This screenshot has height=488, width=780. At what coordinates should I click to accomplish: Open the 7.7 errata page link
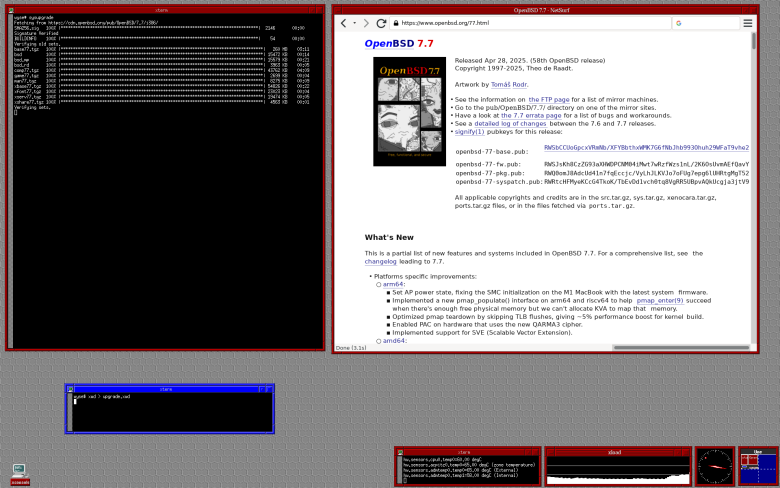pyautogui.click(x=531, y=115)
